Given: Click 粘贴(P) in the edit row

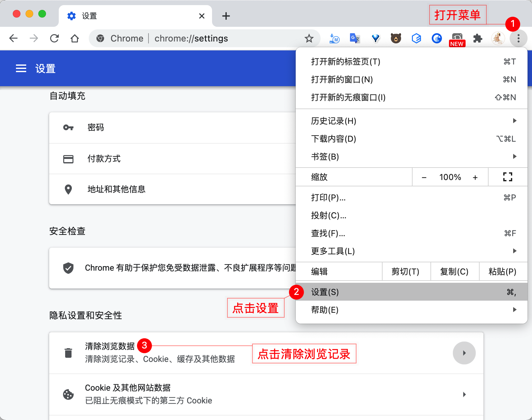Looking at the screenshot, I should point(503,272).
